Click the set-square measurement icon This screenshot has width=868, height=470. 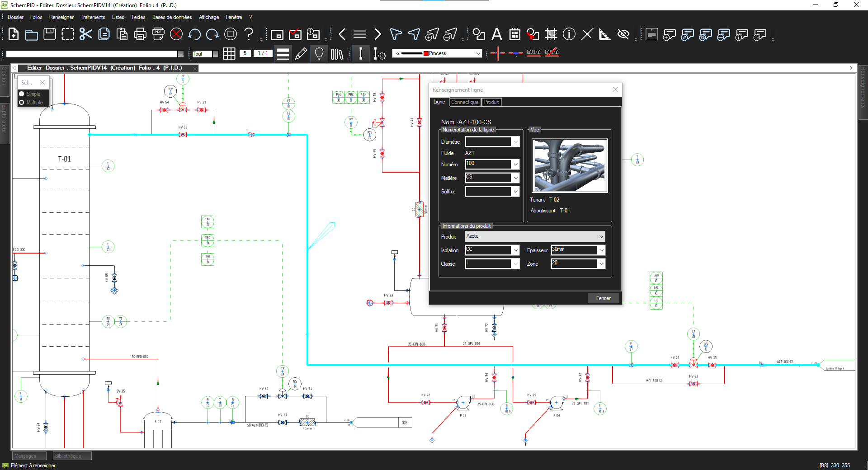605,34
